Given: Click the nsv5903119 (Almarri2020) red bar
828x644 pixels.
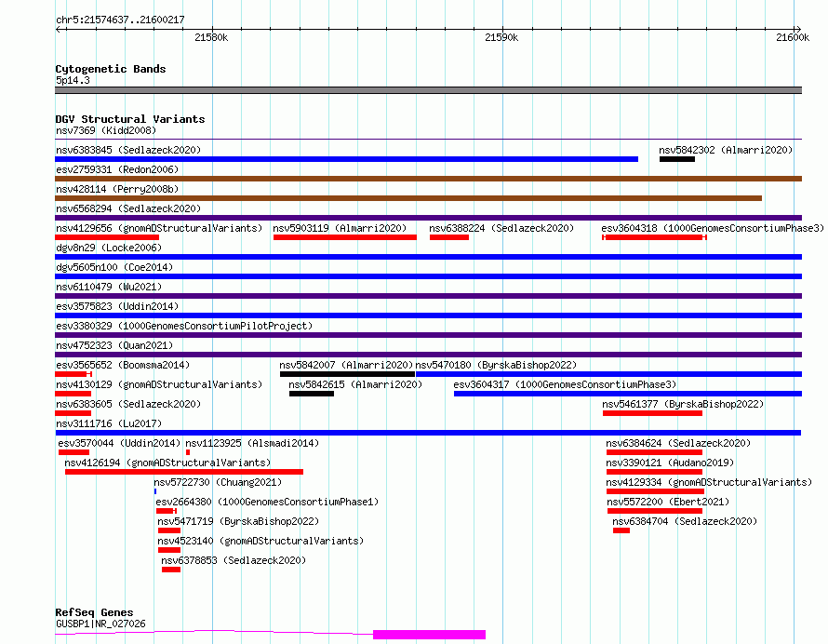Looking at the screenshot, I should [345, 237].
